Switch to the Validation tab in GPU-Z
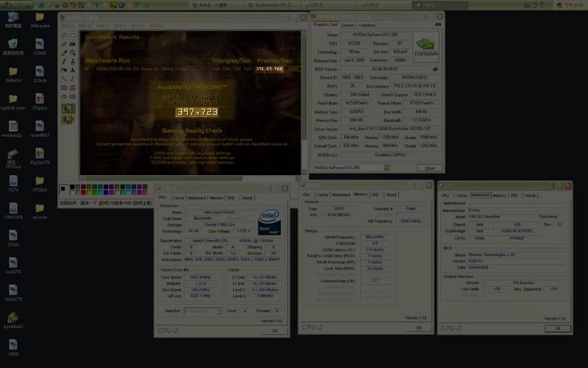The image size is (588, 368). (x=366, y=25)
